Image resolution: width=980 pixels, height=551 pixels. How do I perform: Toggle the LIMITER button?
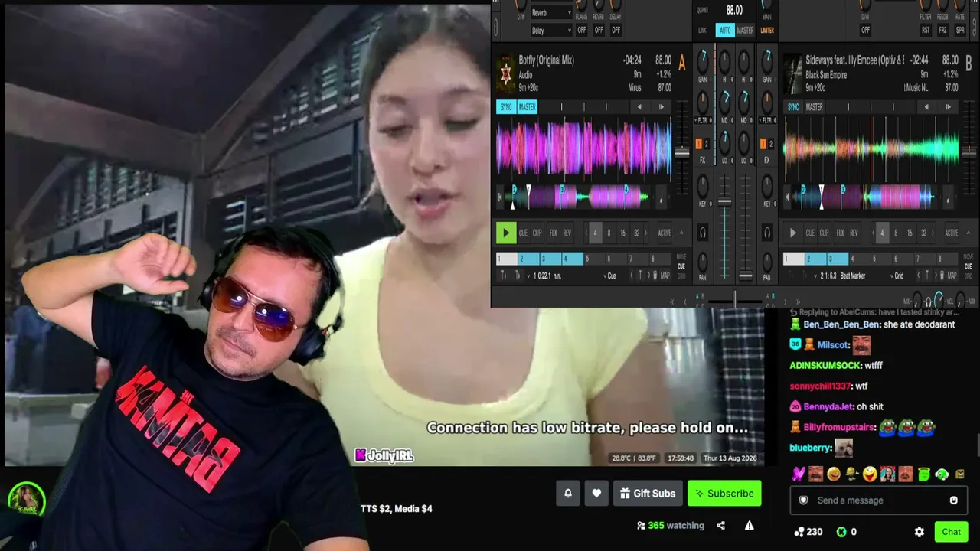766,31
